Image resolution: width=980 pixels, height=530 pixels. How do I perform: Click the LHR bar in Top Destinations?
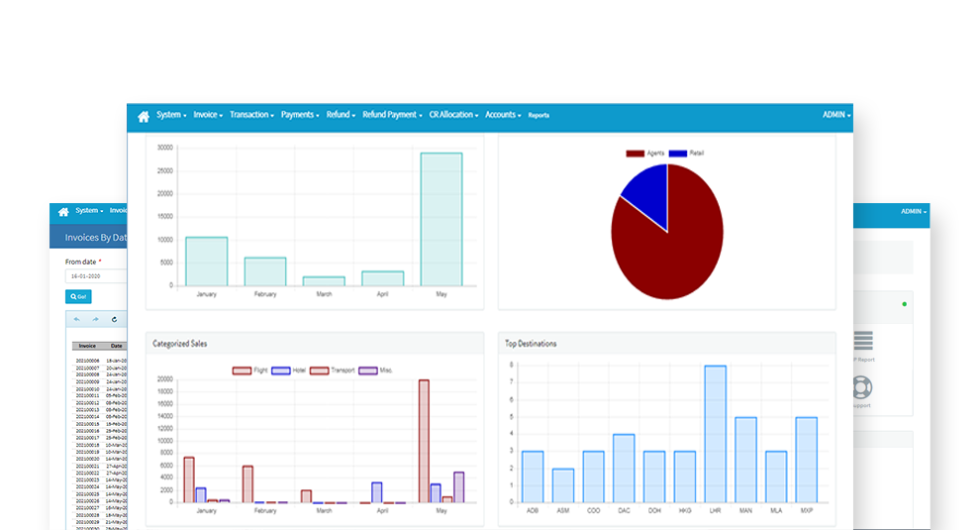click(x=715, y=434)
